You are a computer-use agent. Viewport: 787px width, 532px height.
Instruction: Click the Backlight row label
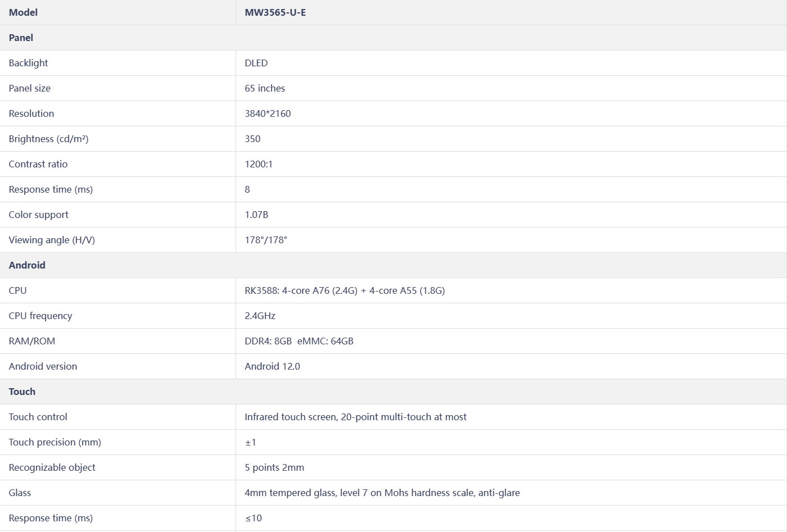tap(28, 63)
